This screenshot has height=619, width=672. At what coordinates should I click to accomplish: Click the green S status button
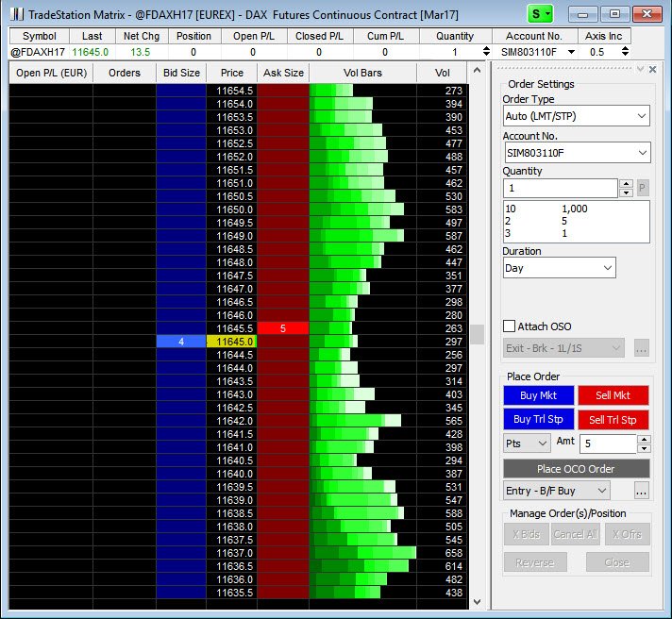click(540, 14)
